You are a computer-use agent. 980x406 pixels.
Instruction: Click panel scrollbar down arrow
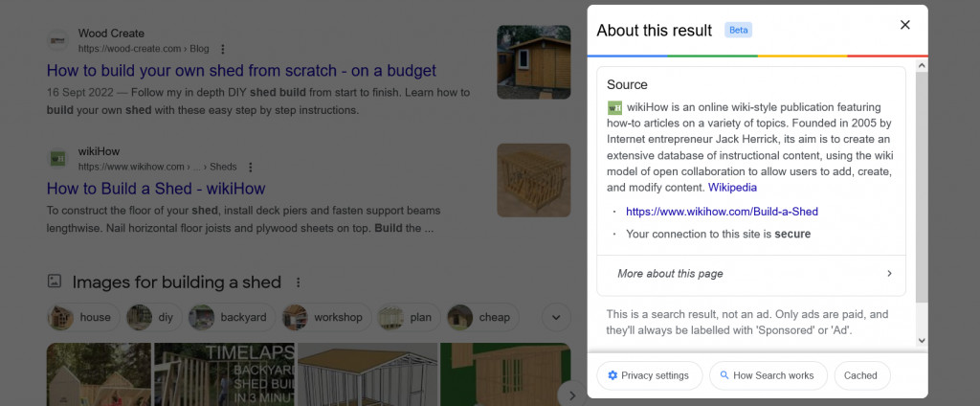(922, 340)
